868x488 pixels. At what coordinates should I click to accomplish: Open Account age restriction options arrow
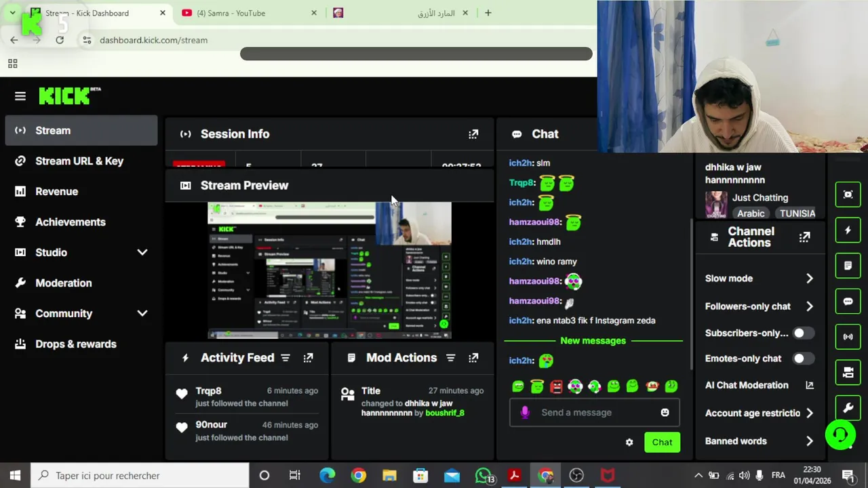(809, 413)
